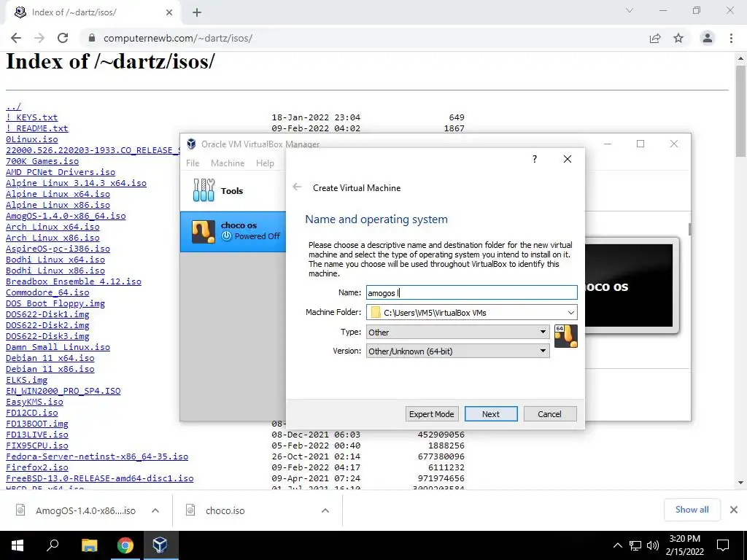747x560 pixels.
Task: Click the network icon in the system tray
Action: 635,545
